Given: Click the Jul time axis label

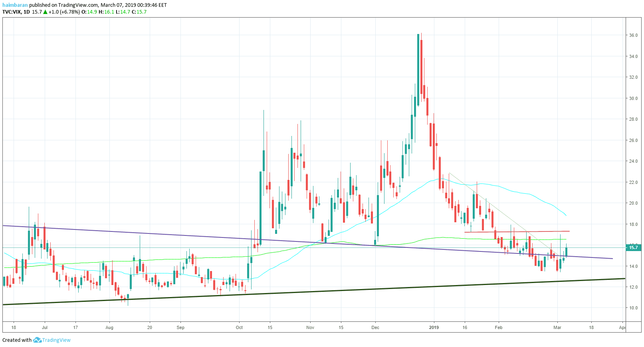Looking at the screenshot, I should (45, 327).
